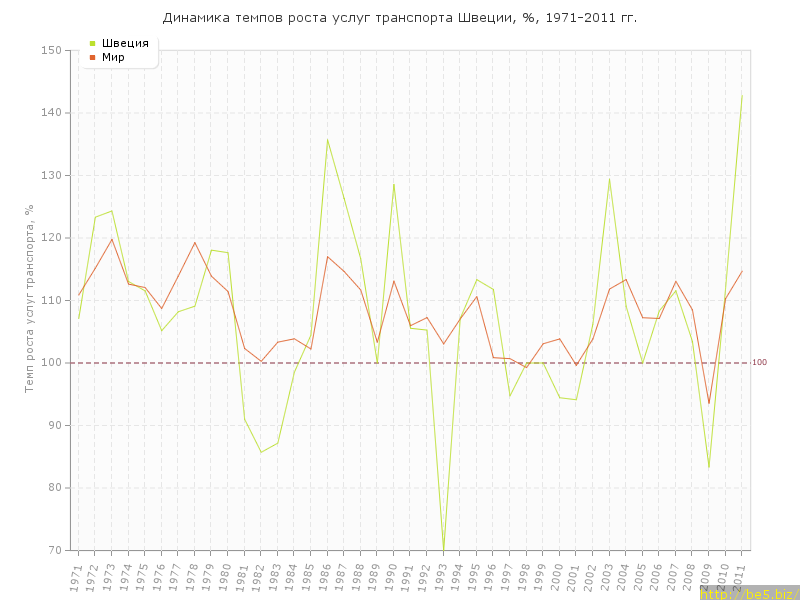Image resolution: width=800 pixels, height=600 pixels.
Task: Click the chart title text
Action: [400, 18]
